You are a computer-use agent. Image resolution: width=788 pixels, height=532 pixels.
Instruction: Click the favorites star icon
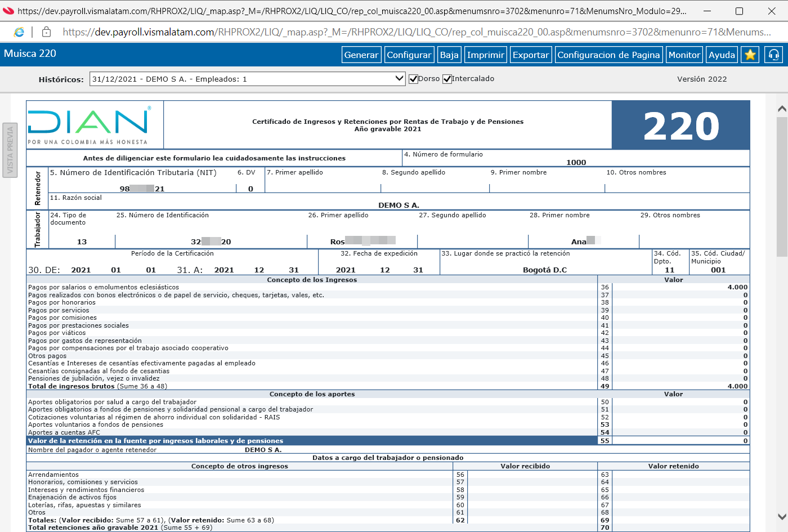[x=750, y=55]
